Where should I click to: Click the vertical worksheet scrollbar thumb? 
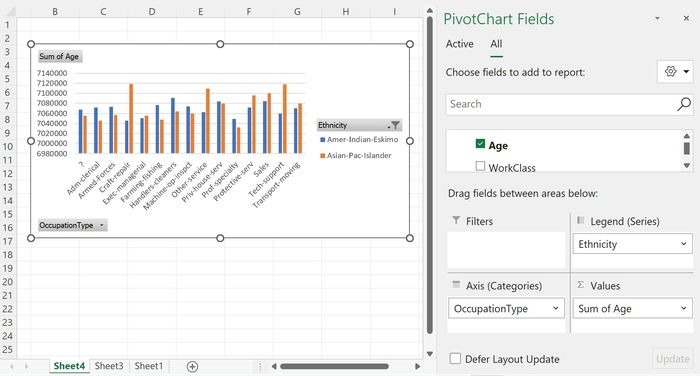[429, 175]
